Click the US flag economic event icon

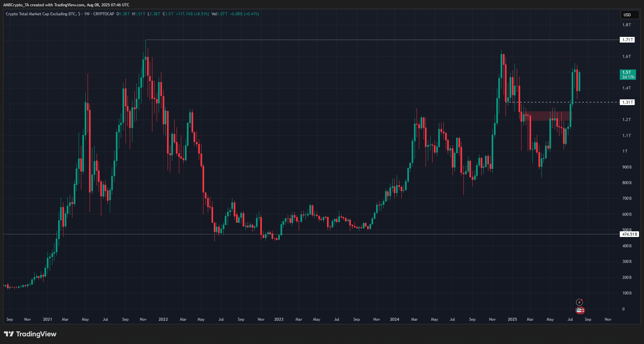click(580, 310)
